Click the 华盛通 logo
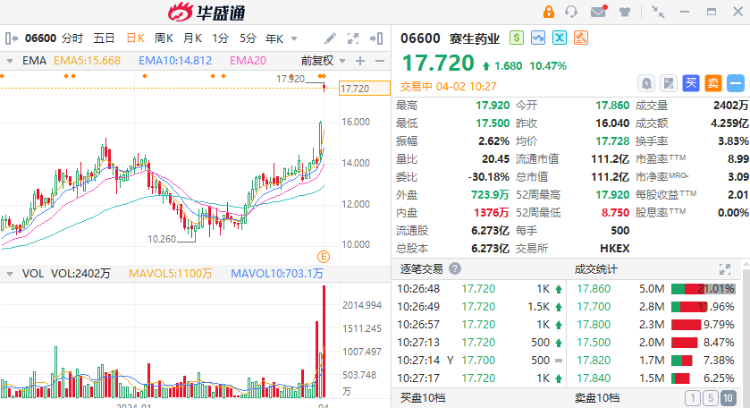 pyautogui.click(x=207, y=12)
